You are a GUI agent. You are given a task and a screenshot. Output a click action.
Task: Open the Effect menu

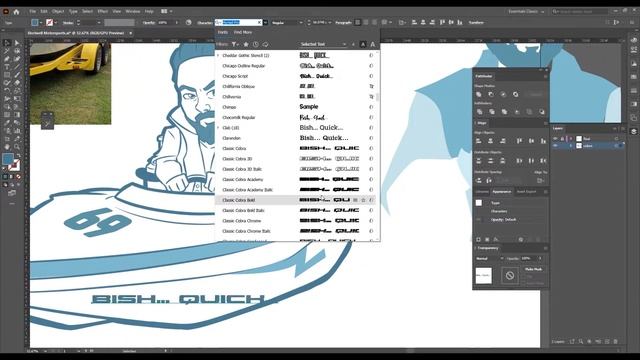click(102, 11)
